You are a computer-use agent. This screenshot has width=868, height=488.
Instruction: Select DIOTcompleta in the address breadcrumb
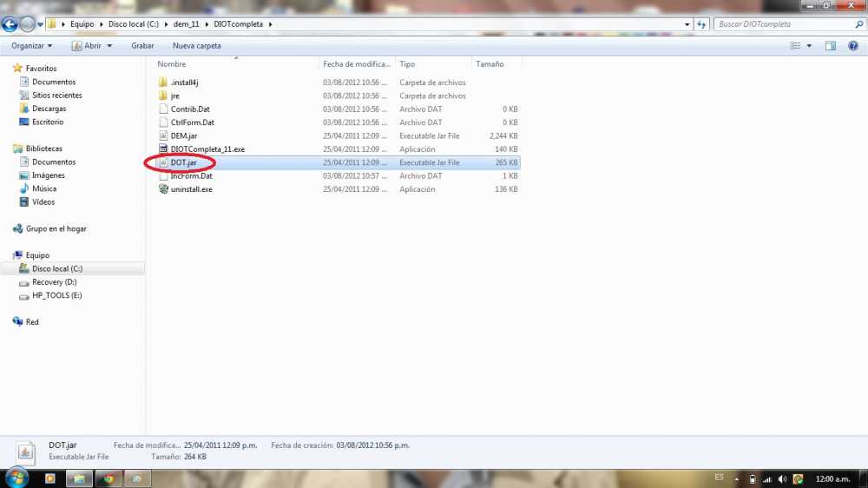coord(238,24)
